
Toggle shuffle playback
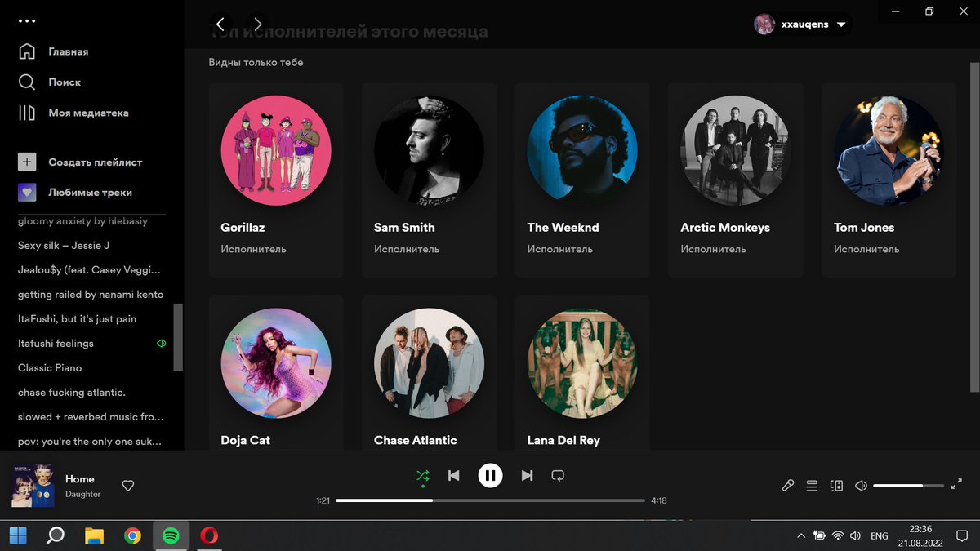(x=422, y=475)
